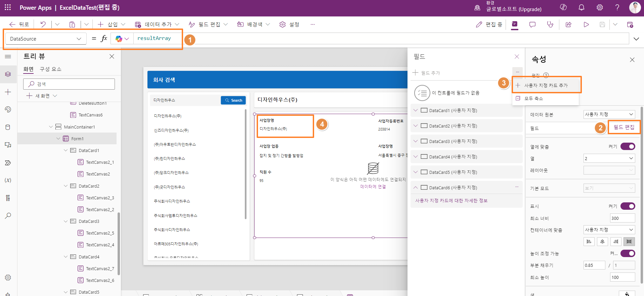644x296 pixels.
Task: Click the Connect to data link
Action: click(x=373, y=187)
